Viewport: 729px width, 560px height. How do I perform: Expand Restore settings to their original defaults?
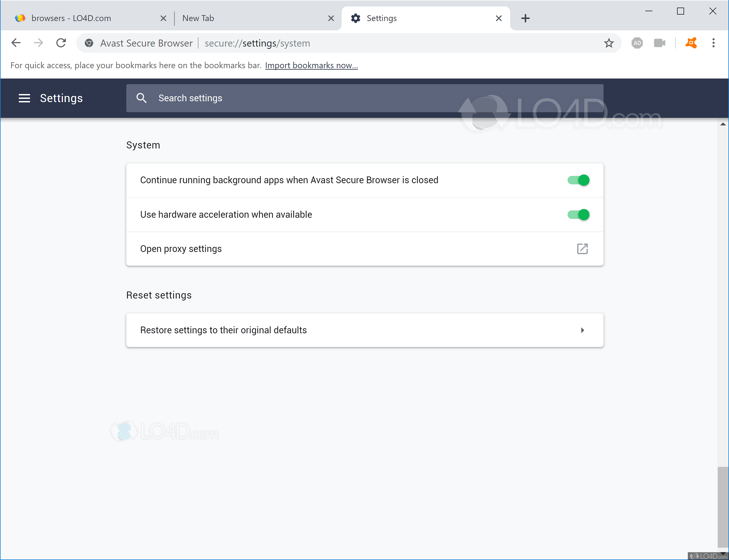(x=582, y=330)
